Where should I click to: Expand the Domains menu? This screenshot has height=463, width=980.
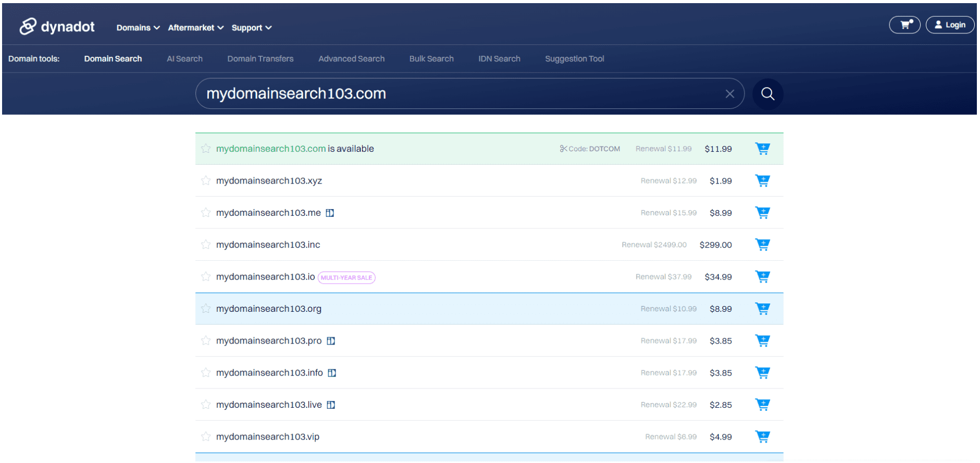[x=138, y=28]
